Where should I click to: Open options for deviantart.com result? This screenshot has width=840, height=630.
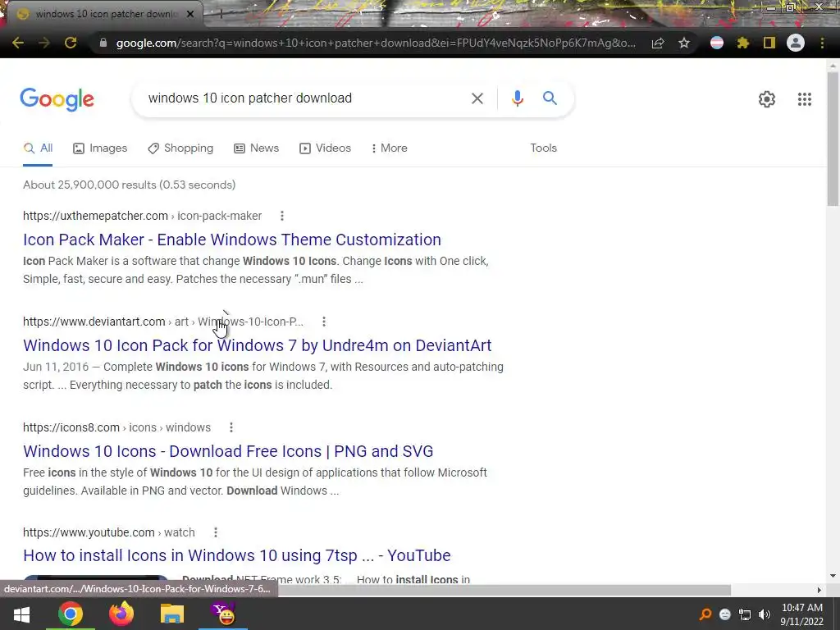[x=323, y=322]
